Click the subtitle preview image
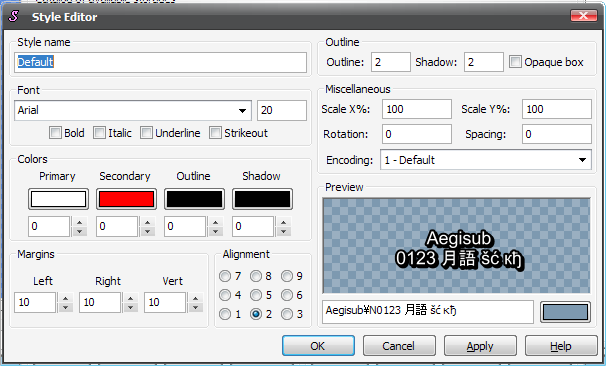The image size is (606, 366). tap(456, 246)
